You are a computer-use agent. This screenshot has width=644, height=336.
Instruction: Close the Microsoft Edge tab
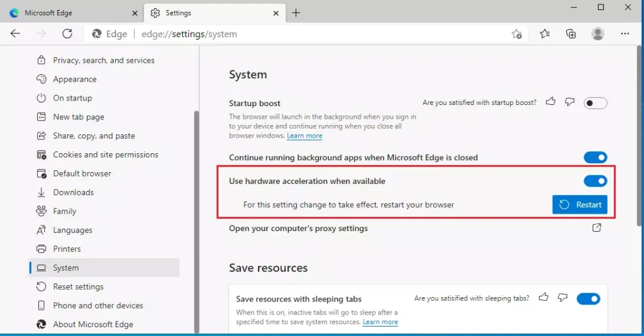(135, 13)
